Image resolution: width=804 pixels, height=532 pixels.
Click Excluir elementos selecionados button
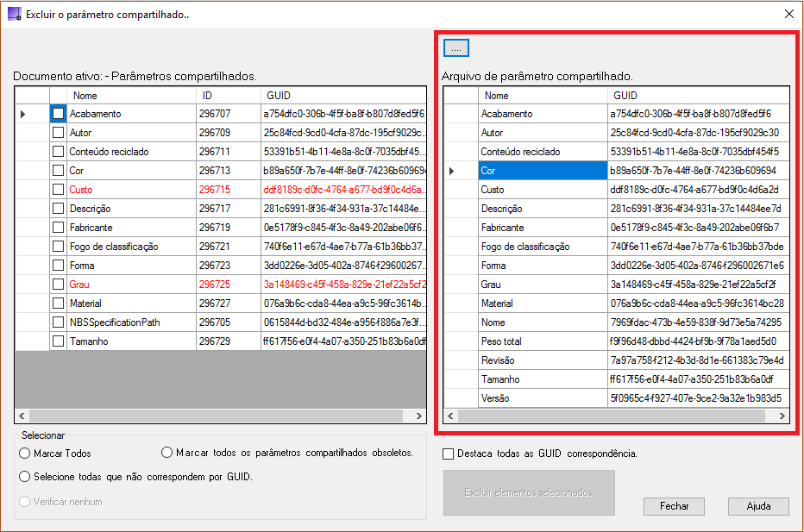(529, 492)
